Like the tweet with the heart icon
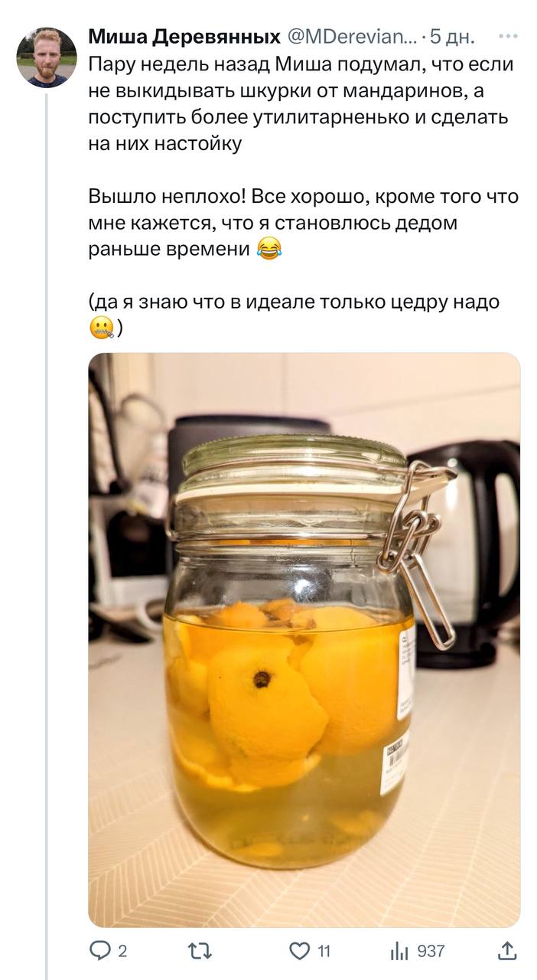This screenshot has height=980, width=537. [x=299, y=951]
